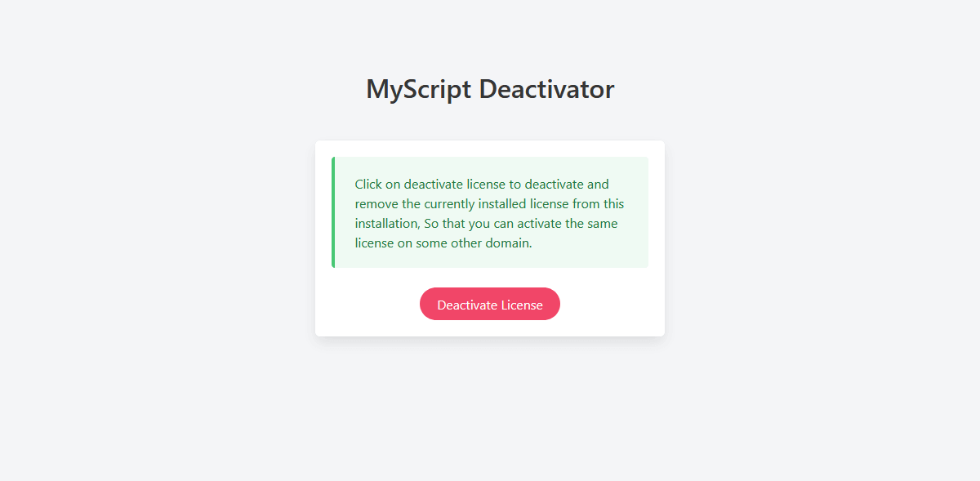The image size is (980, 481).
Task: Select the notice line starting "remove the currently"
Action: point(489,204)
